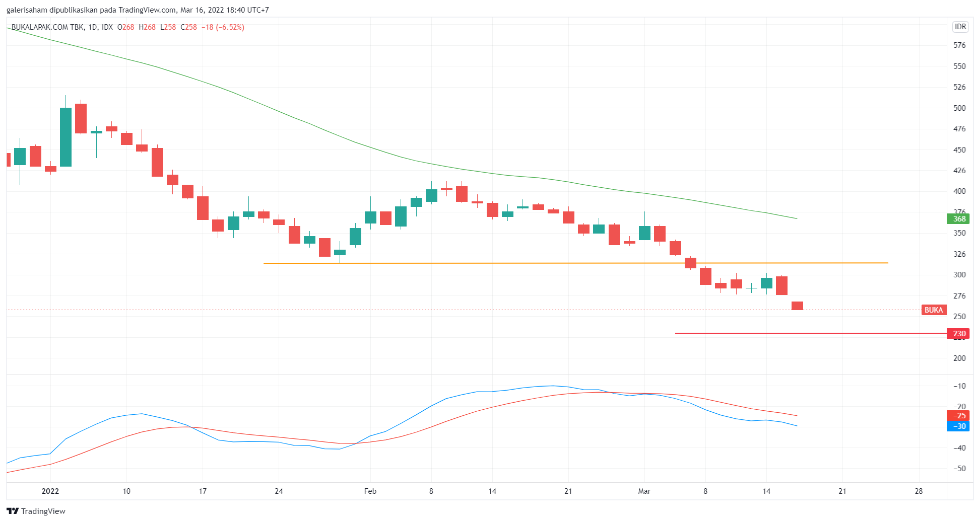Click the red -25 indicator value label
Screen dimensions: 980x522
(x=959, y=416)
